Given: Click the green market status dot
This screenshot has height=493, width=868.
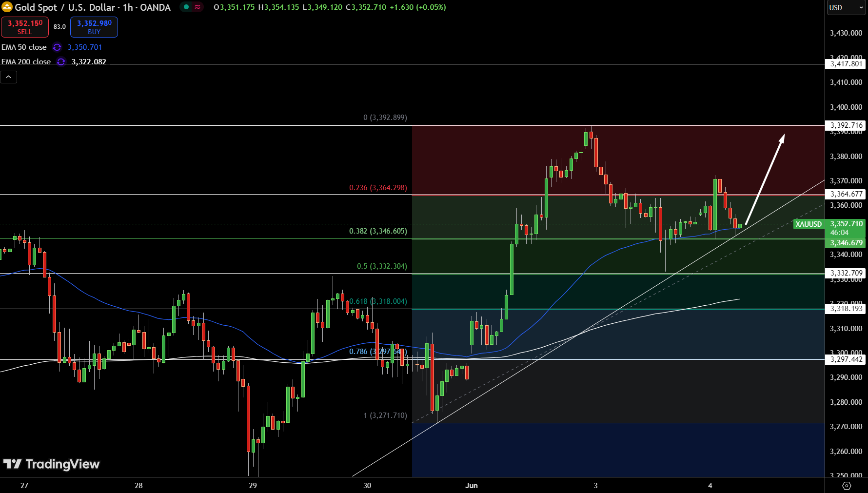Looking at the screenshot, I should [x=186, y=7].
